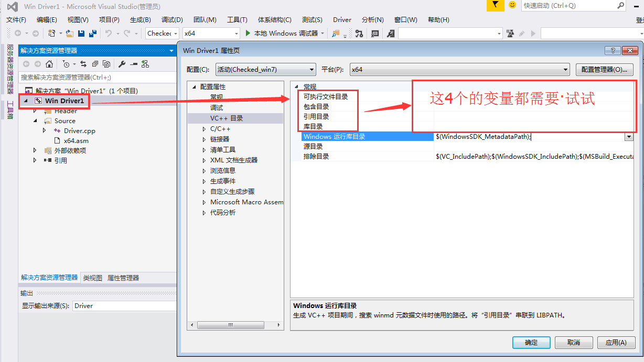Viewport: 644px width, 362px height.
Task: Click the pending changes clock icon
Action: coord(66,64)
